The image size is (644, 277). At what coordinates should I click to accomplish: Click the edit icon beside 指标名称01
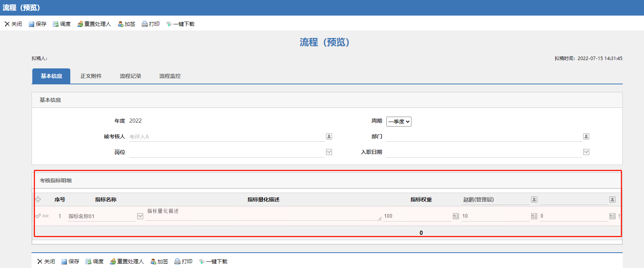[x=140, y=216]
